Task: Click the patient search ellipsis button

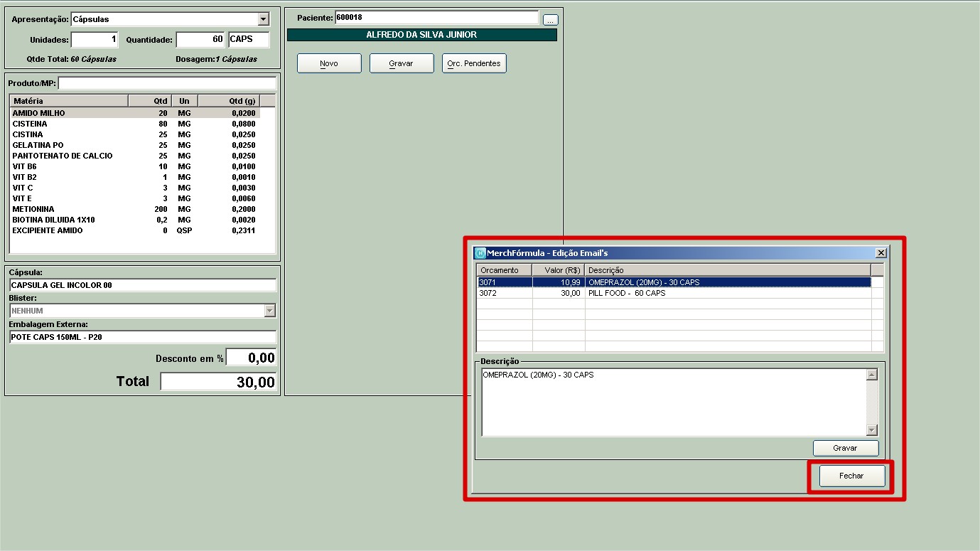Action: (550, 20)
